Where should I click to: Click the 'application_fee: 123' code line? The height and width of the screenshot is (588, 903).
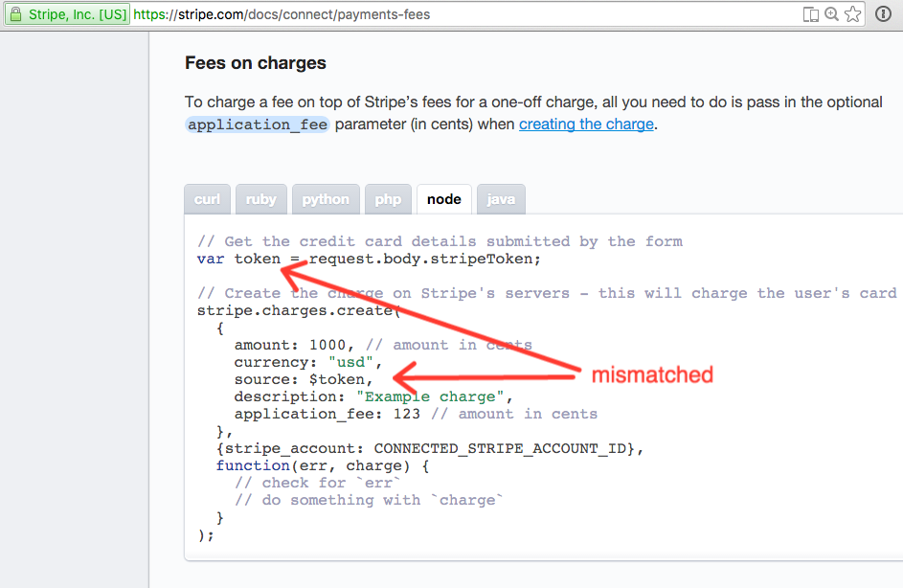[x=327, y=414]
